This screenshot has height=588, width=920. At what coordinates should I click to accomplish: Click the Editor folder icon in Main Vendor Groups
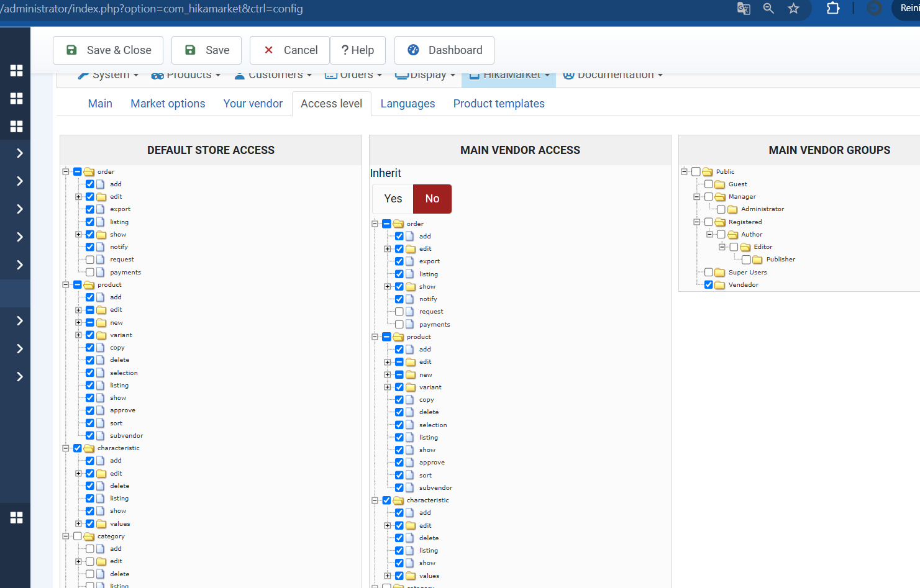click(x=745, y=247)
